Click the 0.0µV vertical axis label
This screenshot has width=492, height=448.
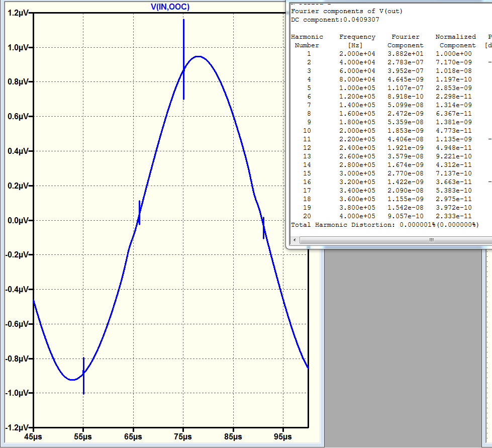coord(18,220)
